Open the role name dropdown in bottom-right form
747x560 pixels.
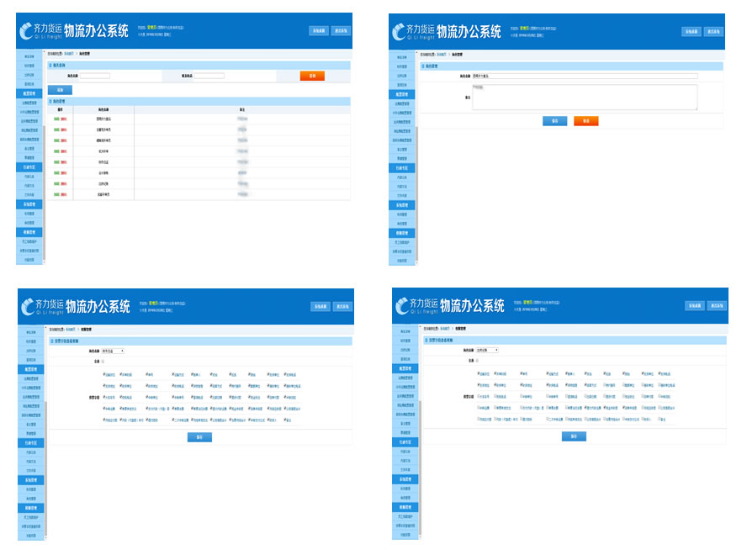coord(487,350)
